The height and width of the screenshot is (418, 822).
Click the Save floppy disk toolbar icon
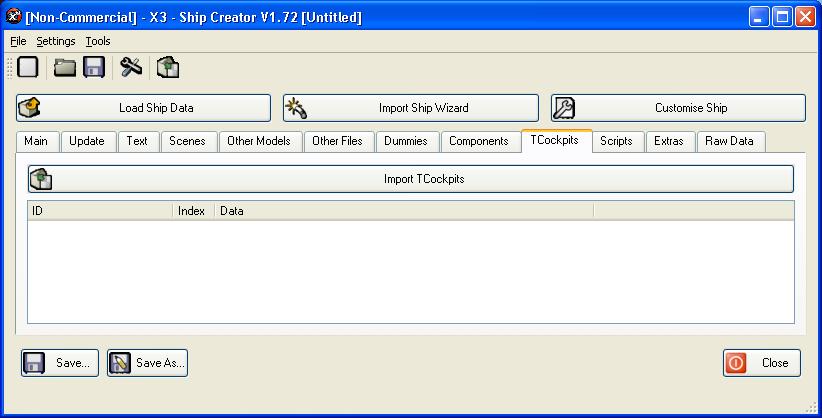tap(94, 68)
